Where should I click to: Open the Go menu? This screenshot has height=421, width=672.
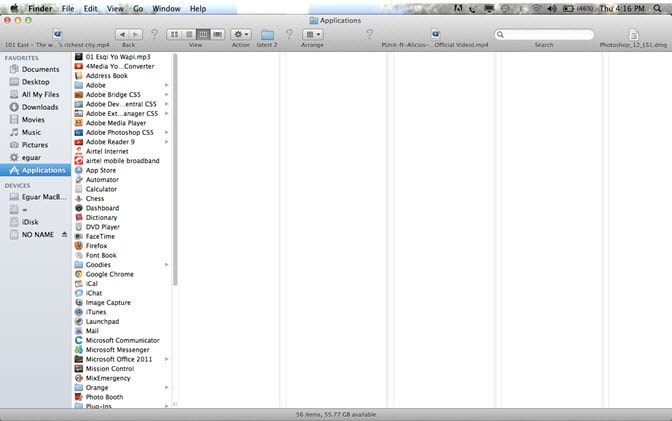[138, 9]
